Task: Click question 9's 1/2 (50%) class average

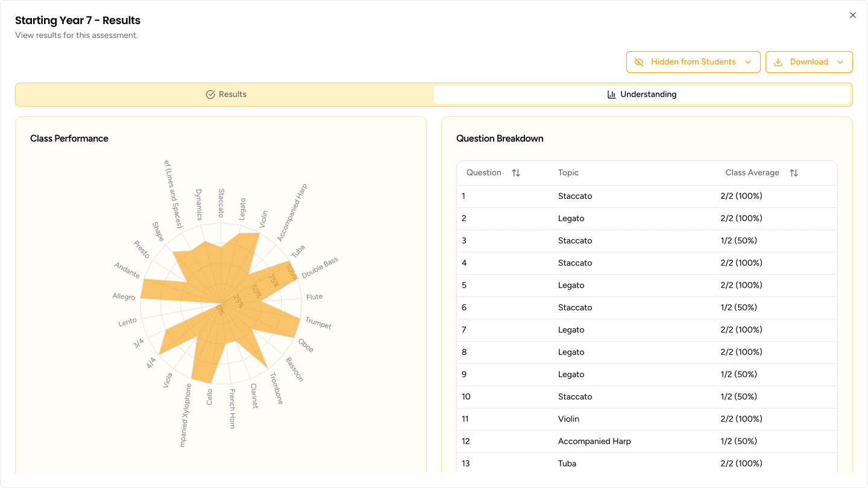Action: (739, 374)
